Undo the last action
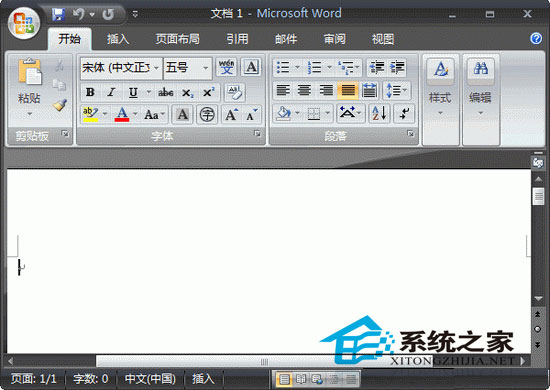The height and width of the screenshot is (390, 550). click(79, 14)
